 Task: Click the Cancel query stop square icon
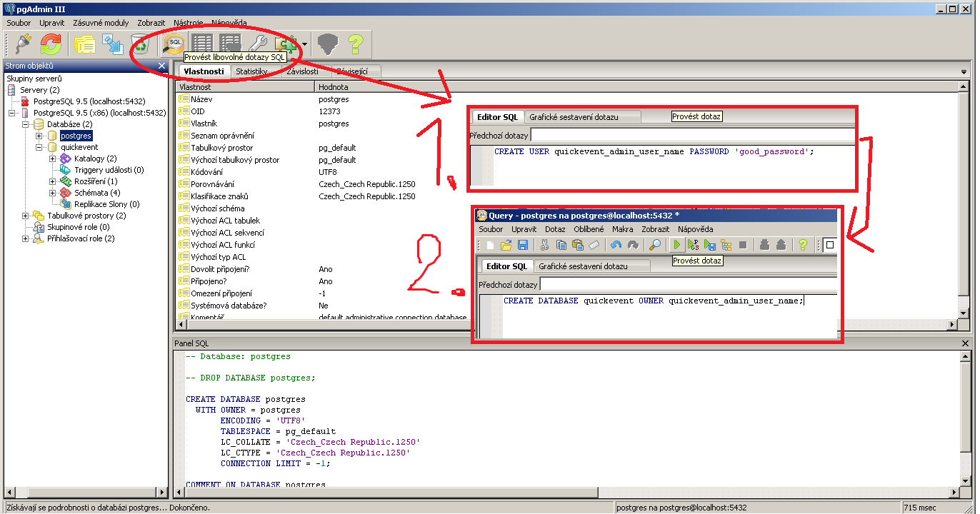(743, 245)
